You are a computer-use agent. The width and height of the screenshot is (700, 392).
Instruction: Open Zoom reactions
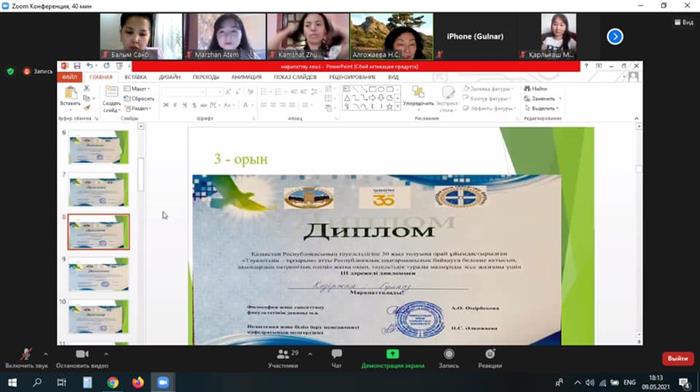tap(490, 358)
